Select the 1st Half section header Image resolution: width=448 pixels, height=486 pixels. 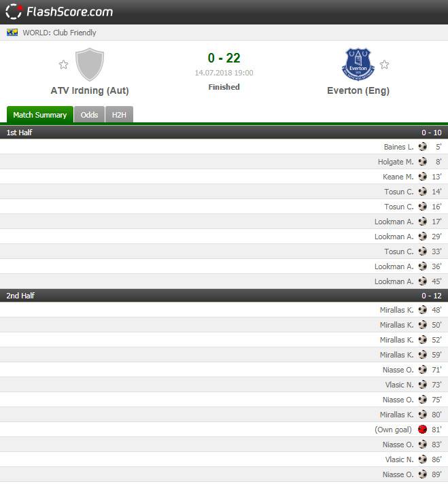224,133
